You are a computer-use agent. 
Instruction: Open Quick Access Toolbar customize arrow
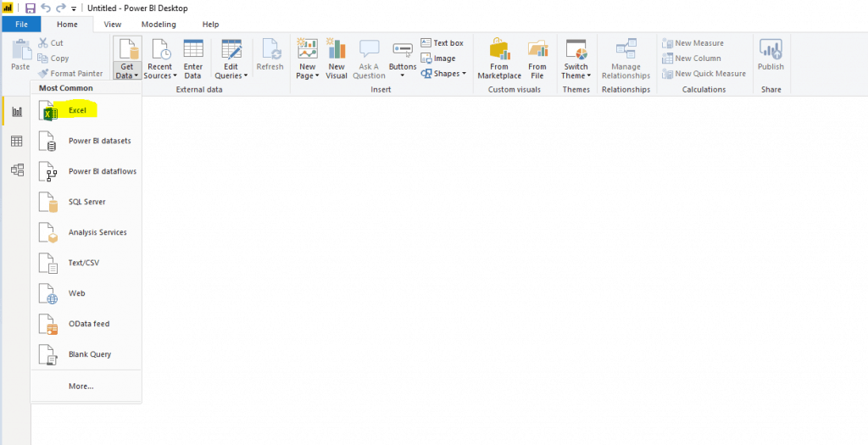point(74,8)
